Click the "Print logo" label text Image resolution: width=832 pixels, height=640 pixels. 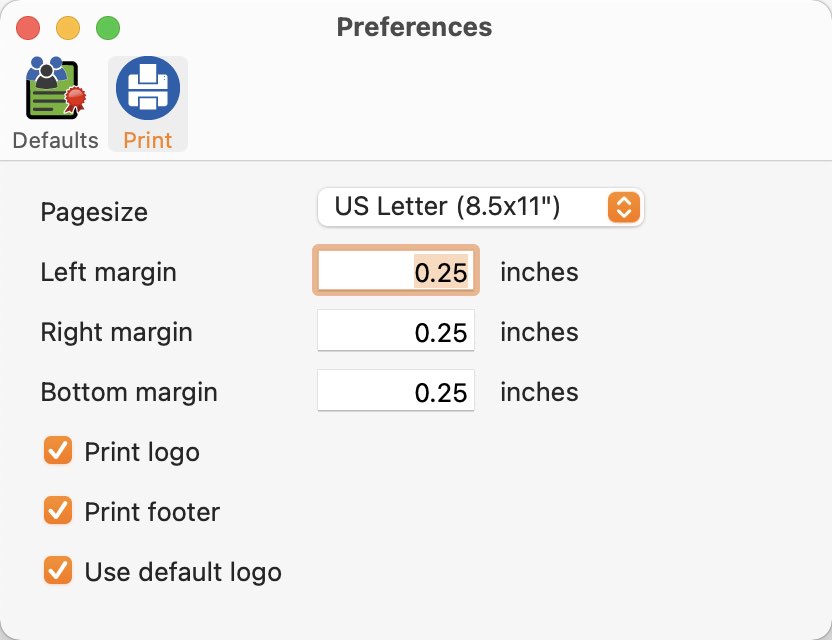click(x=142, y=452)
